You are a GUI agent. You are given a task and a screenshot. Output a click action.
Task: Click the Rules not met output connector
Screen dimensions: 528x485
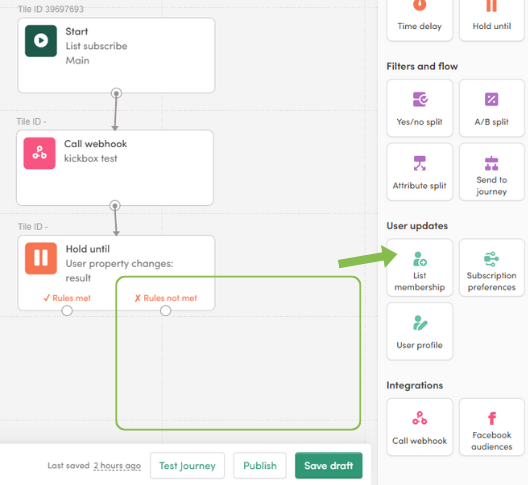pos(165,311)
